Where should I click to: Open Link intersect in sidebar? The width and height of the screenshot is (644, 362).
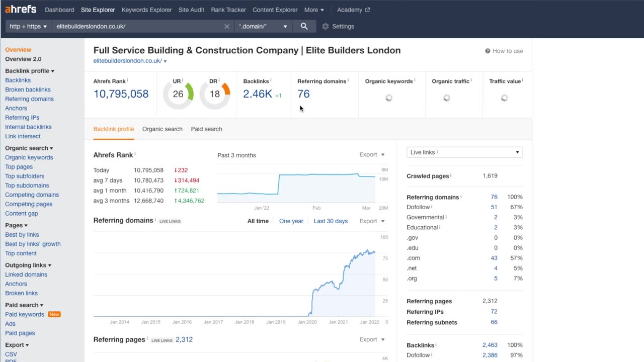point(23,136)
